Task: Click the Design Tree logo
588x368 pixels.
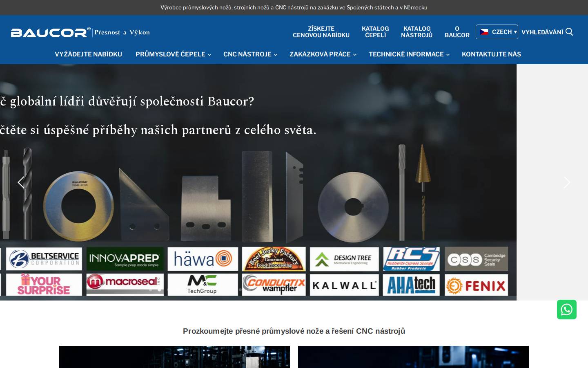Action: click(344, 259)
